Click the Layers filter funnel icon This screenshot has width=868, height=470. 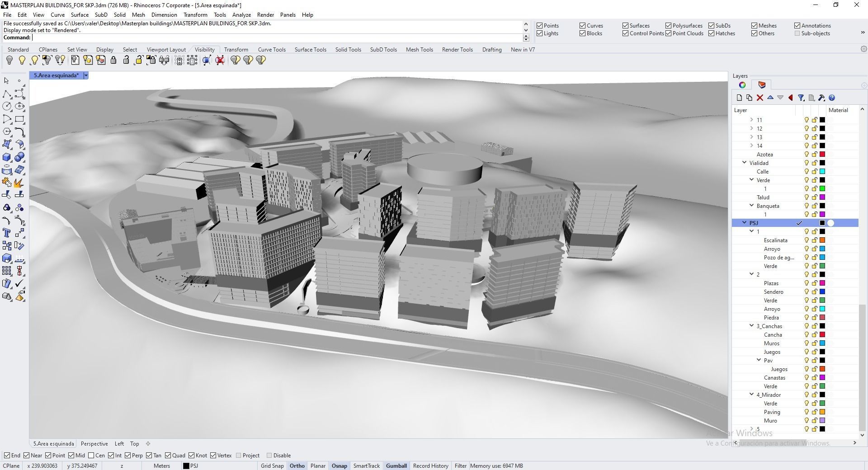801,98
